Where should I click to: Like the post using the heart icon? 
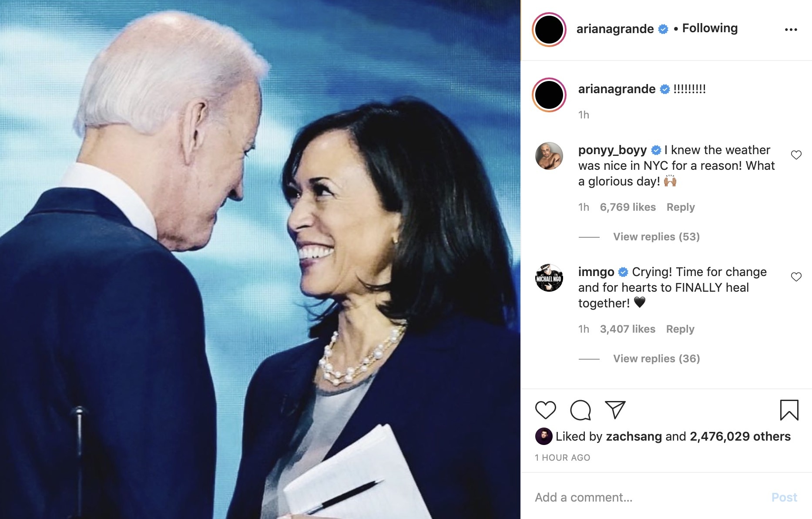click(547, 409)
